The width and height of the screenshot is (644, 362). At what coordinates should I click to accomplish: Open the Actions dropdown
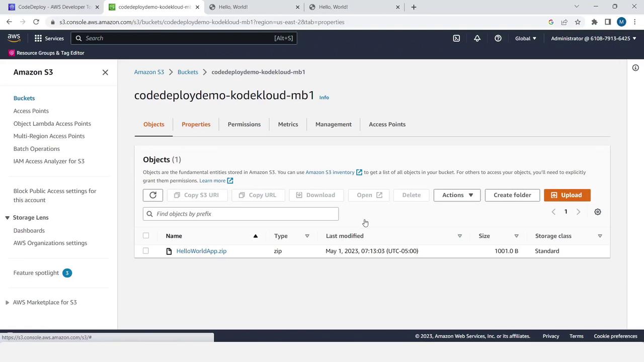[x=457, y=195]
